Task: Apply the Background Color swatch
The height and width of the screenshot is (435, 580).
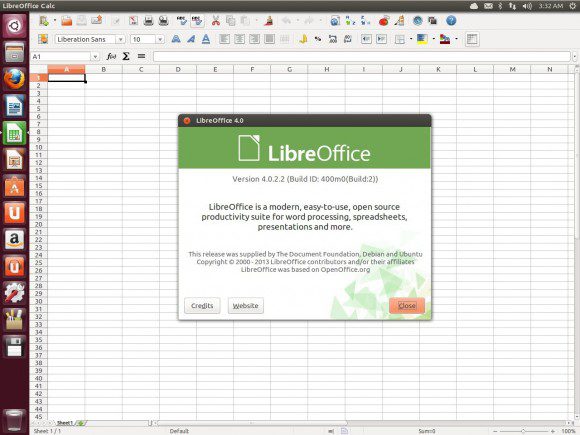Action: click(422, 39)
